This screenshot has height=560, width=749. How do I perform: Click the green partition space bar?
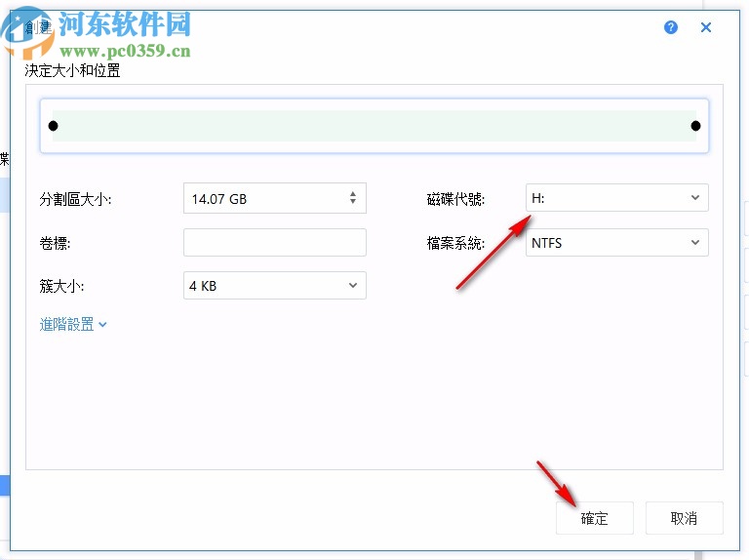pos(374,126)
